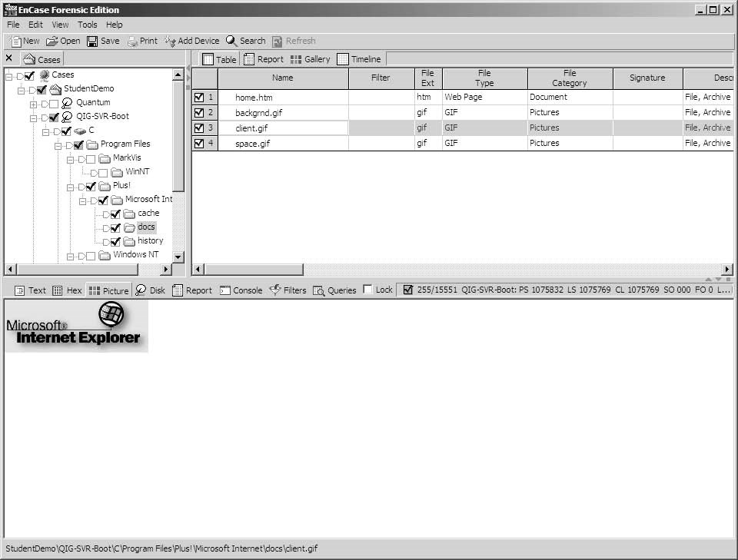Select the space.gif file entry
The width and height of the screenshot is (738, 560).
coord(252,144)
